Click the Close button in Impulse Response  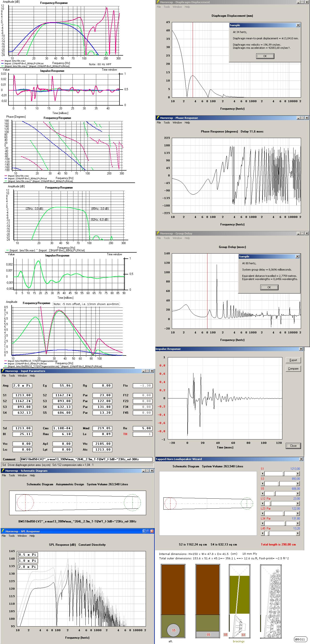coord(293,446)
